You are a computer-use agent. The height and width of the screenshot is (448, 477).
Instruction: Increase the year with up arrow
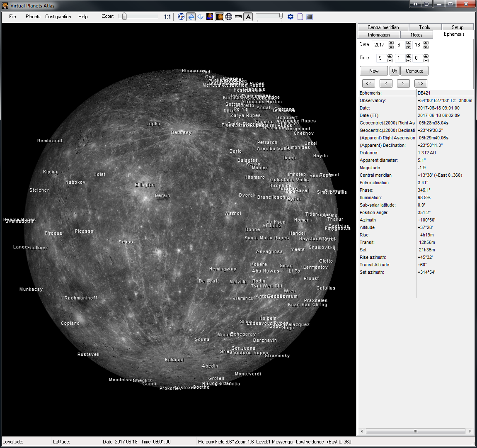tap(391, 43)
